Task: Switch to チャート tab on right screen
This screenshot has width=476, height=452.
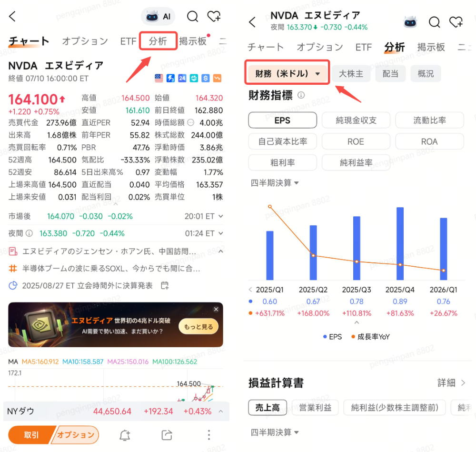Action: click(266, 47)
